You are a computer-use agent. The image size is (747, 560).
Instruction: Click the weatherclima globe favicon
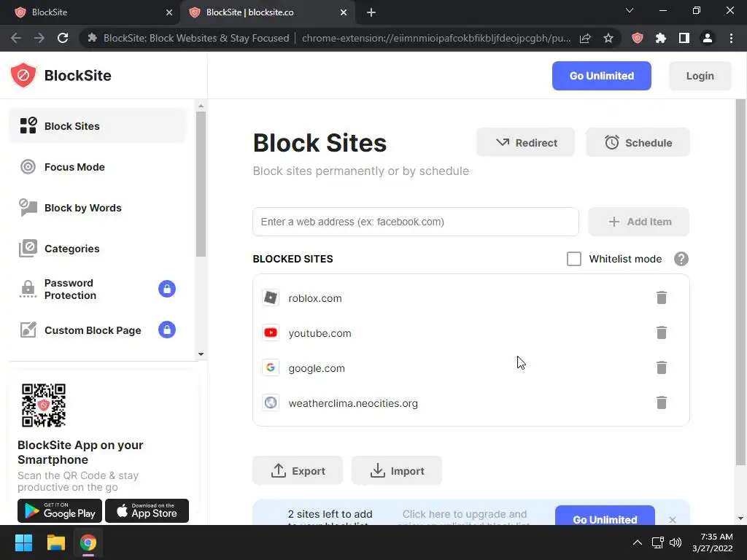pos(271,402)
